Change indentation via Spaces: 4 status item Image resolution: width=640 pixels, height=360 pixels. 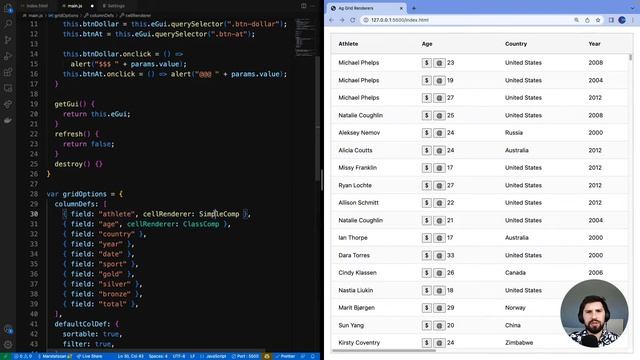pos(158,356)
